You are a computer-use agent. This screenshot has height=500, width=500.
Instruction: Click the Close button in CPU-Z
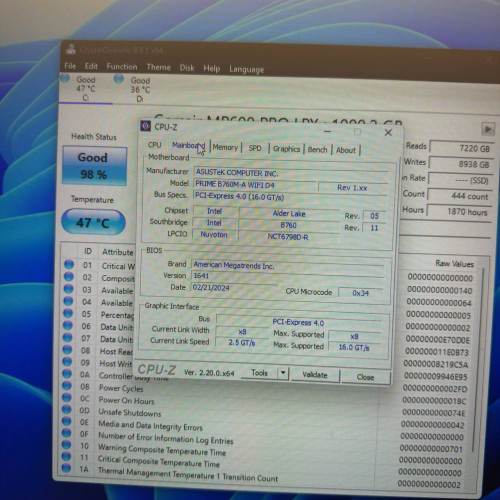[x=365, y=377]
